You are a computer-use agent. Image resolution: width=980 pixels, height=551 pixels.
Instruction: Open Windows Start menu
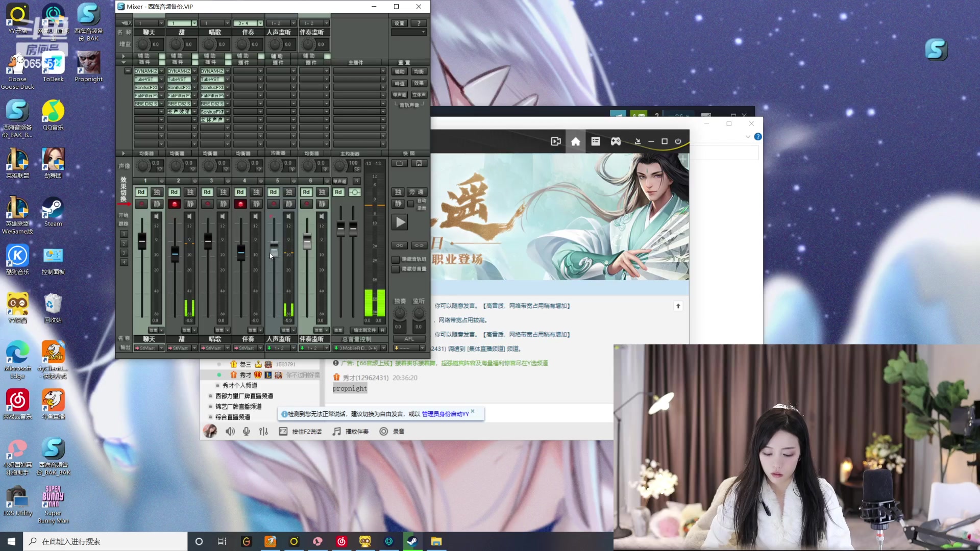[x=11, y=541]
